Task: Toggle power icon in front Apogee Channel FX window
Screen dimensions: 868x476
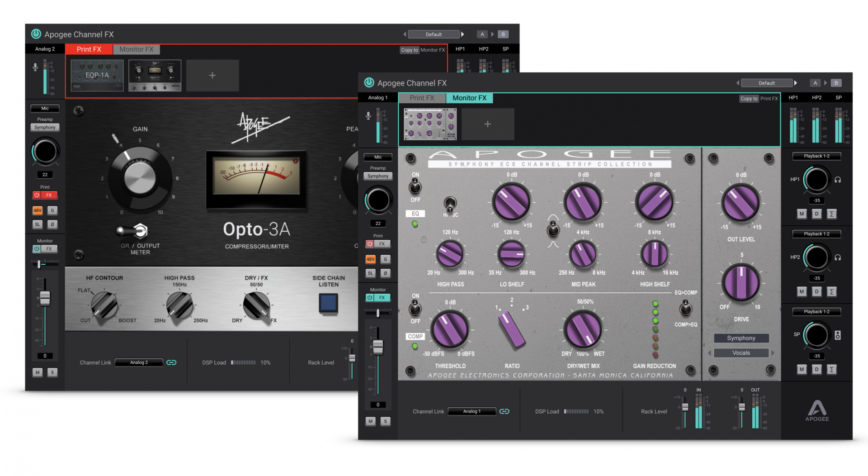Action: 369,82
